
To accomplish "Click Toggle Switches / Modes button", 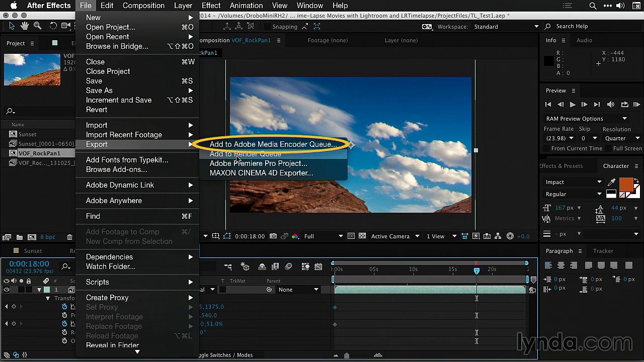I will point(225,355).
